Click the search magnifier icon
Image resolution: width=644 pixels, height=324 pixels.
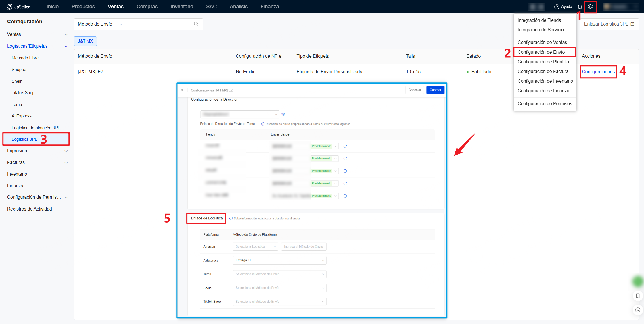point(196,24)
